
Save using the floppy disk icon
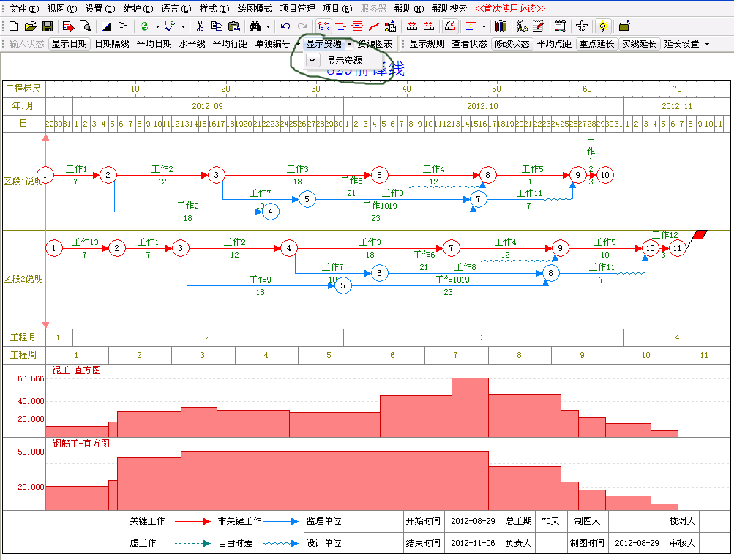(x=48, y=26)
